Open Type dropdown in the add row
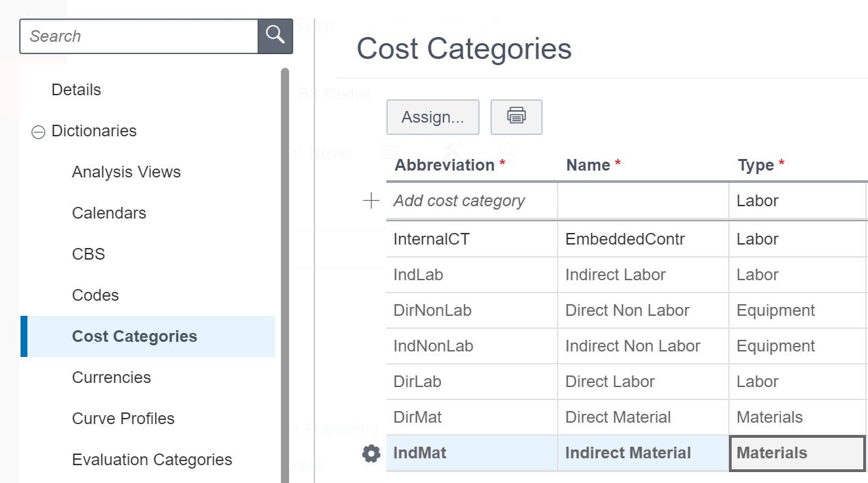 pyautogui.click(x=797, y=201)
